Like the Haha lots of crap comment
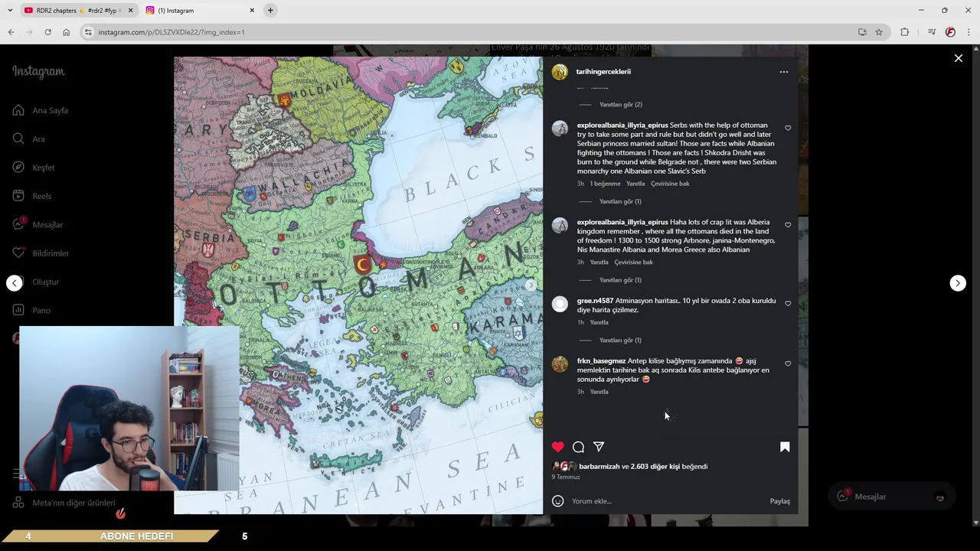Image resolution: width=980 pixels, height=551 pixels. (788, 225)
